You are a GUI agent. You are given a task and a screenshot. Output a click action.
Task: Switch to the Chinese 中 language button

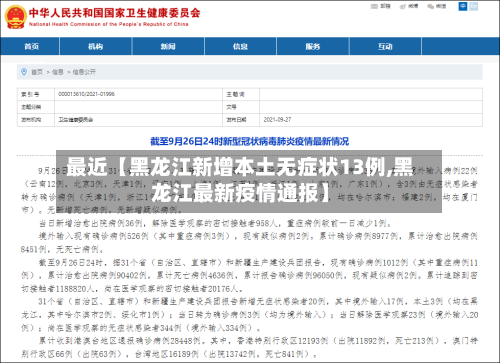click(x=463, y=6)
